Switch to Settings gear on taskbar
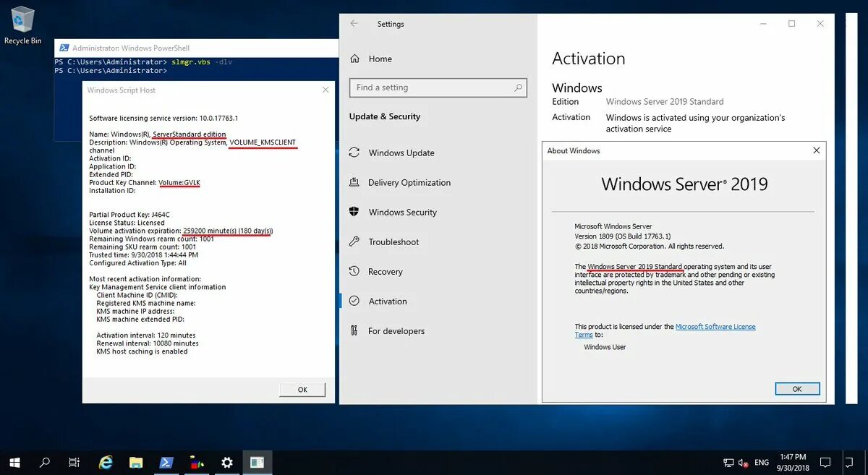Image resolution: width=868 pixels, height=475 pixels. click(x=227, y=462)
